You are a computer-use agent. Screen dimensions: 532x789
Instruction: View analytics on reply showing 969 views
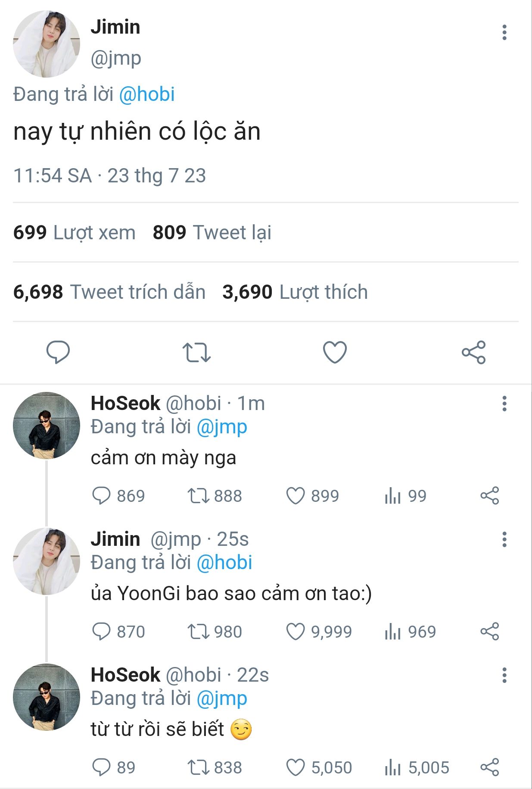coord(392,632)
